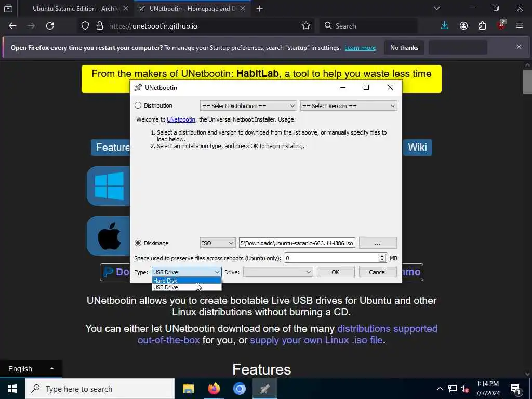Increase the preserved space value with up arrow

(382, 256)
